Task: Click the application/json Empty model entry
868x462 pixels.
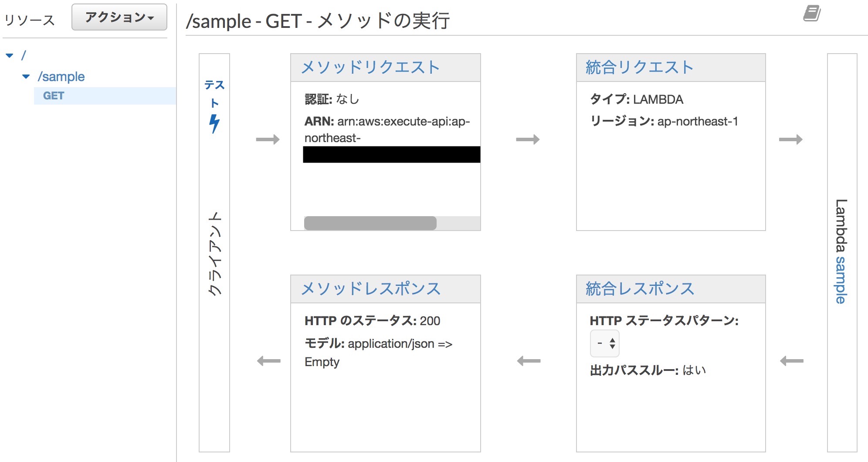Action: click(x=379, y=352)
